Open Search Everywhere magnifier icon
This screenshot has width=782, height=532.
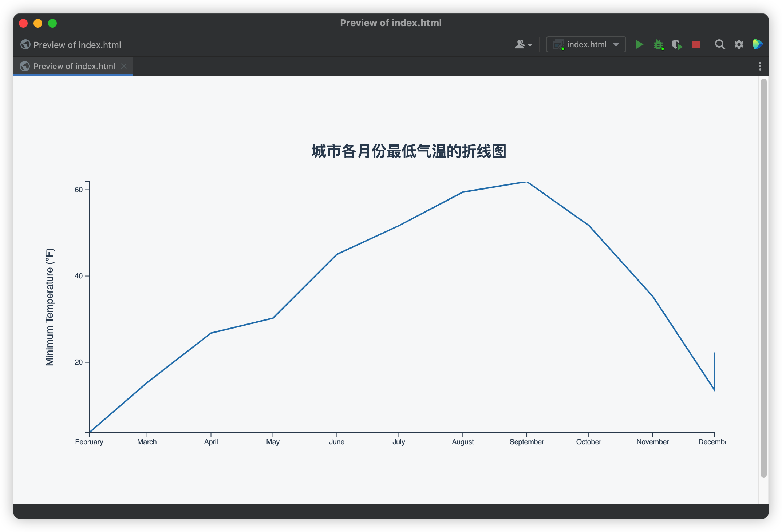(x=720, y=44)
